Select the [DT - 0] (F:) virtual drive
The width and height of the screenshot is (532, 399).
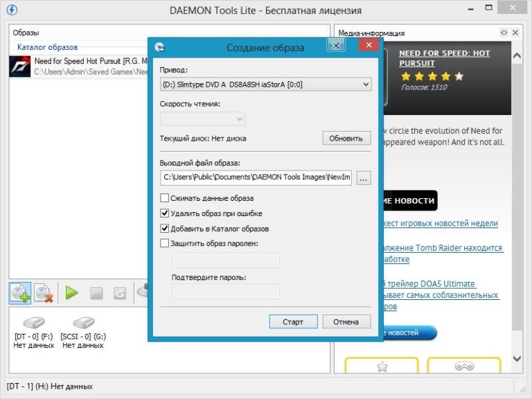pos(33,332)
